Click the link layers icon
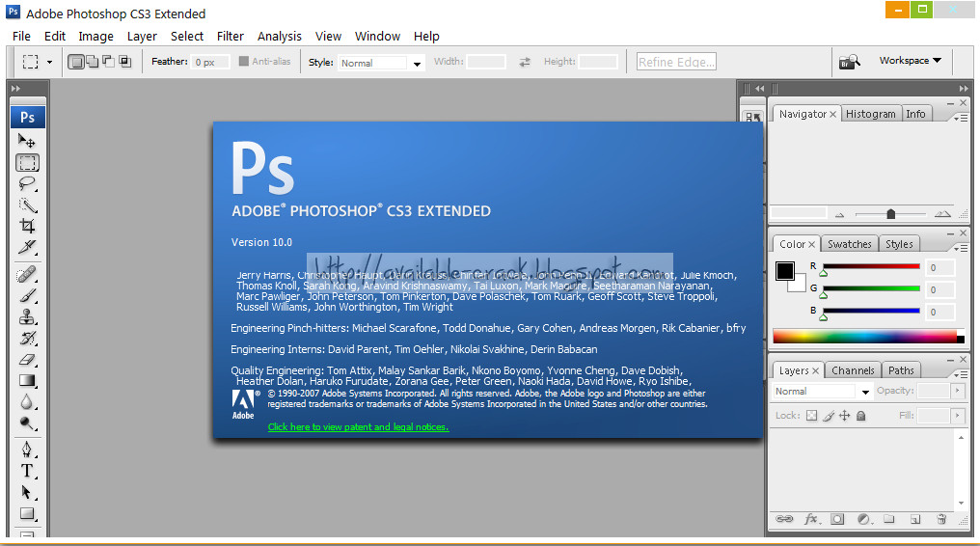 click(x=784, y=519)
